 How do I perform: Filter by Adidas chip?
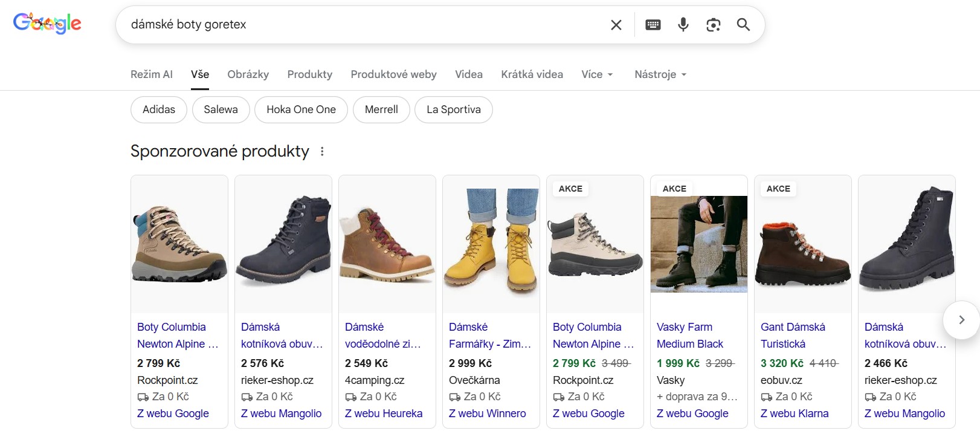pyautogui.click(x=159, y=109)
